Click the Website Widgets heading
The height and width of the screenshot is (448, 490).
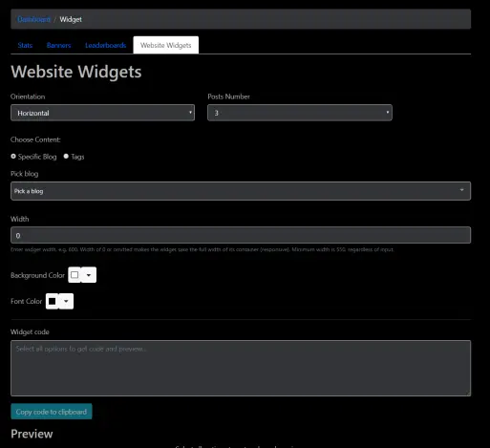pyautogui.click(x=76, y=72)
